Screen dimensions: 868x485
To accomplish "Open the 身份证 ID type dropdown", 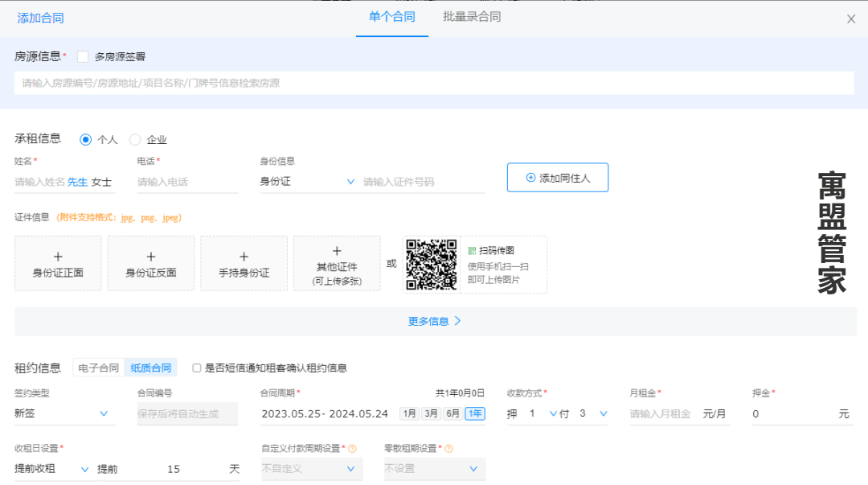I will click(x=307, y=181).
